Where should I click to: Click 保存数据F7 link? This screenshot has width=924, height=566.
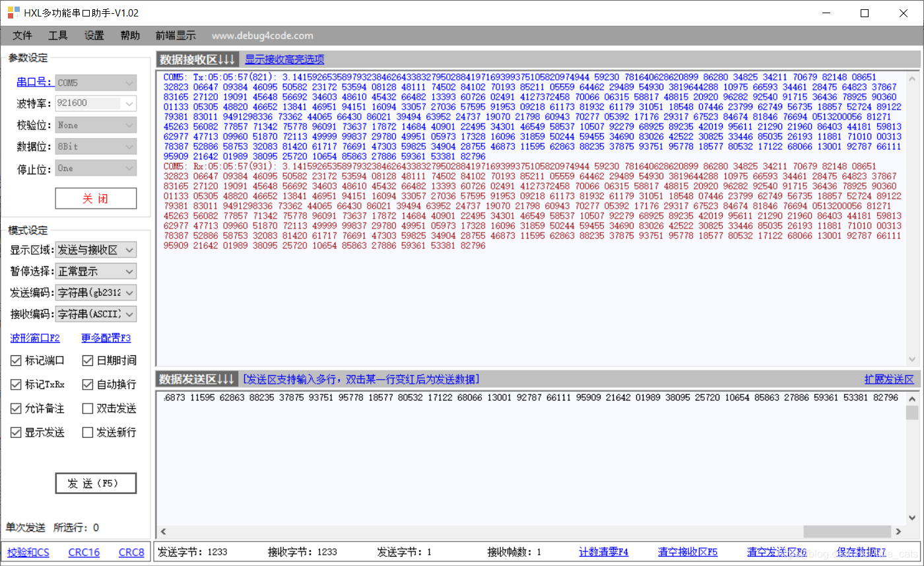pyautogui.click(x=861, y=552)
